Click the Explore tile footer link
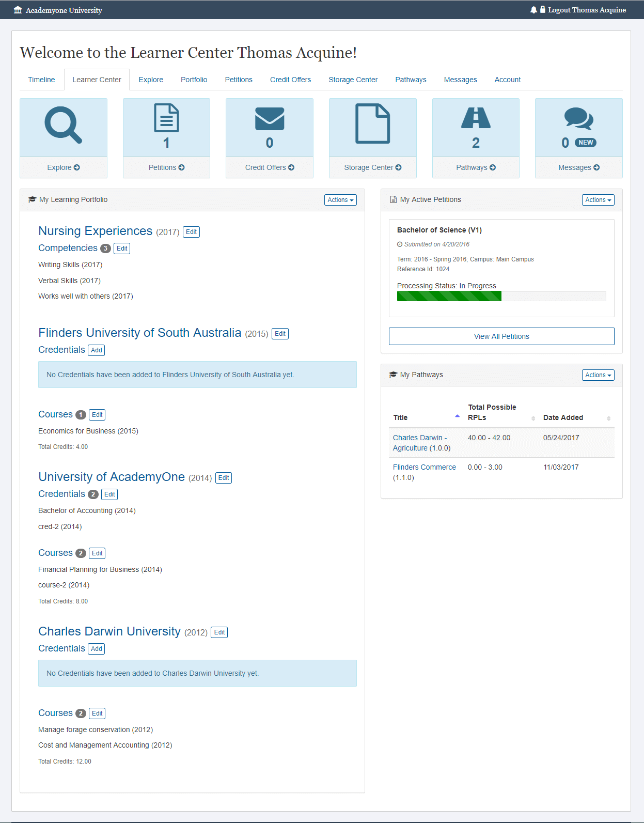Screen dimensions: 644x823 [64, 167]
